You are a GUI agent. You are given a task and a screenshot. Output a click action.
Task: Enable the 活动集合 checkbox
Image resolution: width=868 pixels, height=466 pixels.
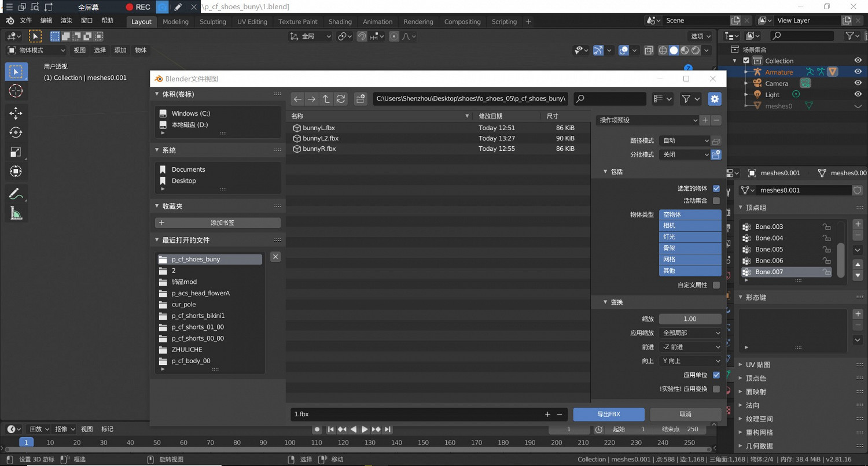point(716,201)
